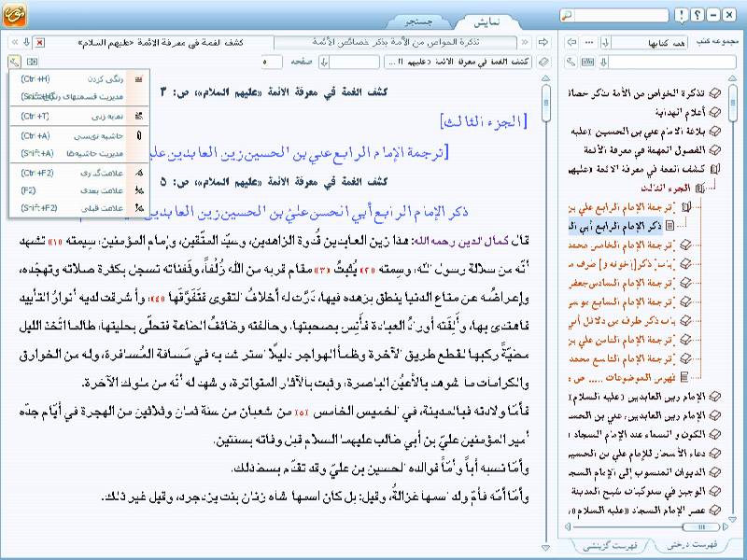This screenshot has height=560, width=747.
Task: Choose نمایه زنی (Ctrl+T) menu item
Action: click(79, 116)
